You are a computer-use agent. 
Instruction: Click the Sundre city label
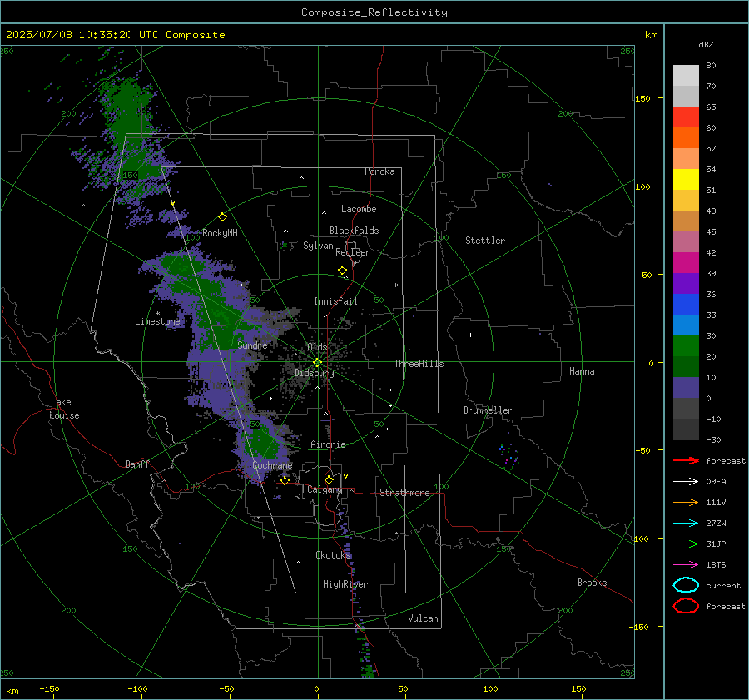coord(252,345)
